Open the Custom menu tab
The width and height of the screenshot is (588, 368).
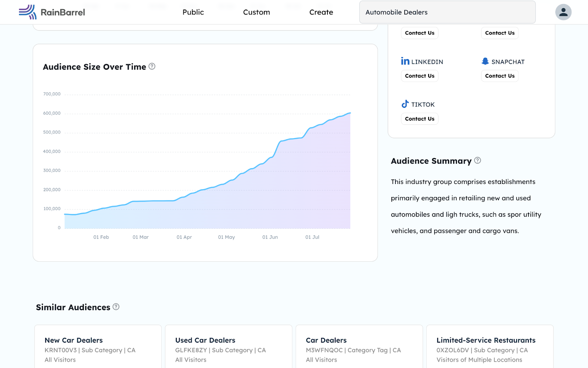click(x=257, y=12)
